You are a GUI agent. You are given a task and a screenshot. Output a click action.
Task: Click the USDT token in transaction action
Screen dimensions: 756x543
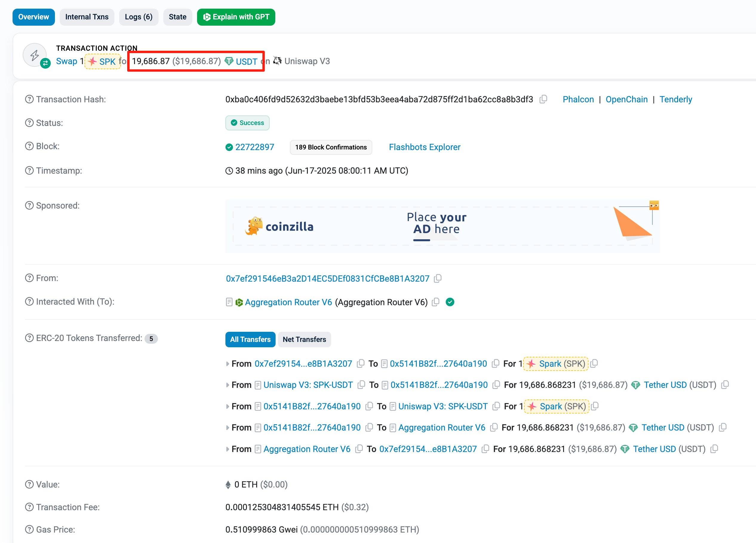[247, 61]
